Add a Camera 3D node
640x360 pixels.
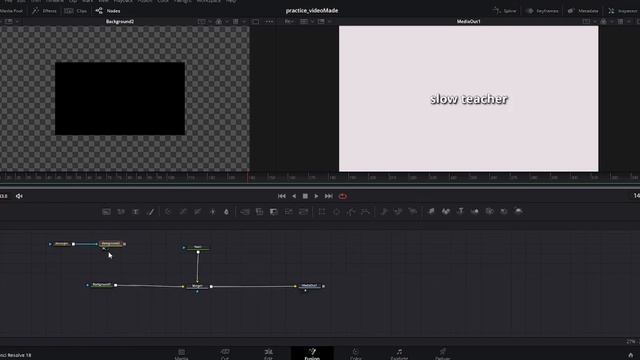[x=489, y=211]
